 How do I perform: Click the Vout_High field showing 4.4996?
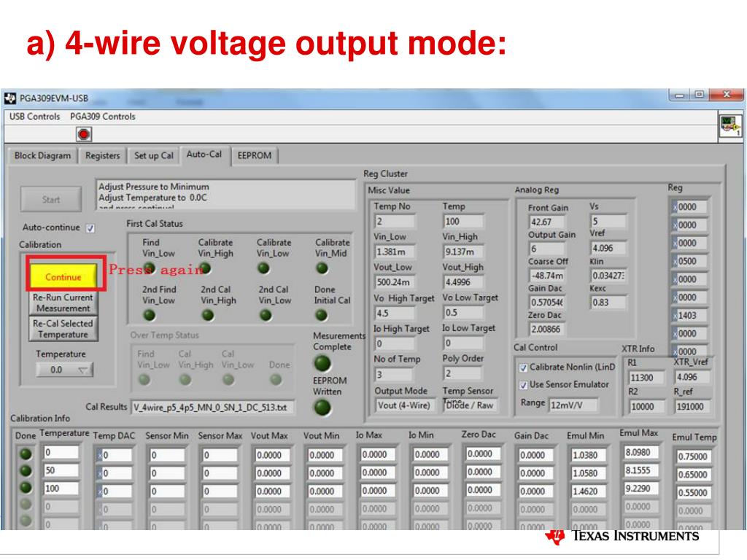click(463, 282)
